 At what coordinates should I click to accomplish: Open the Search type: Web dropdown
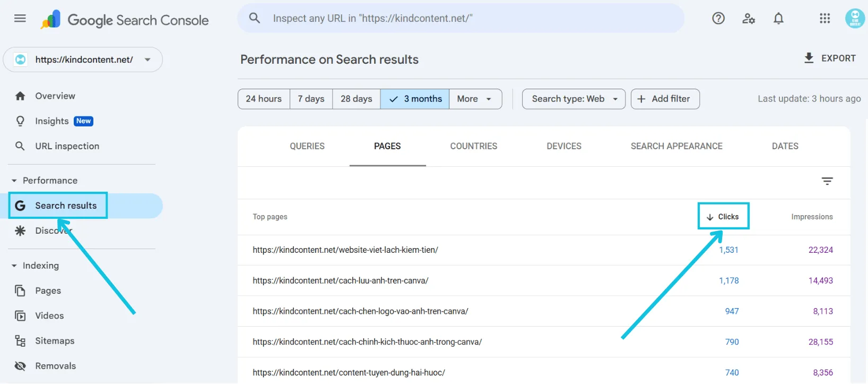pos(574,99)
